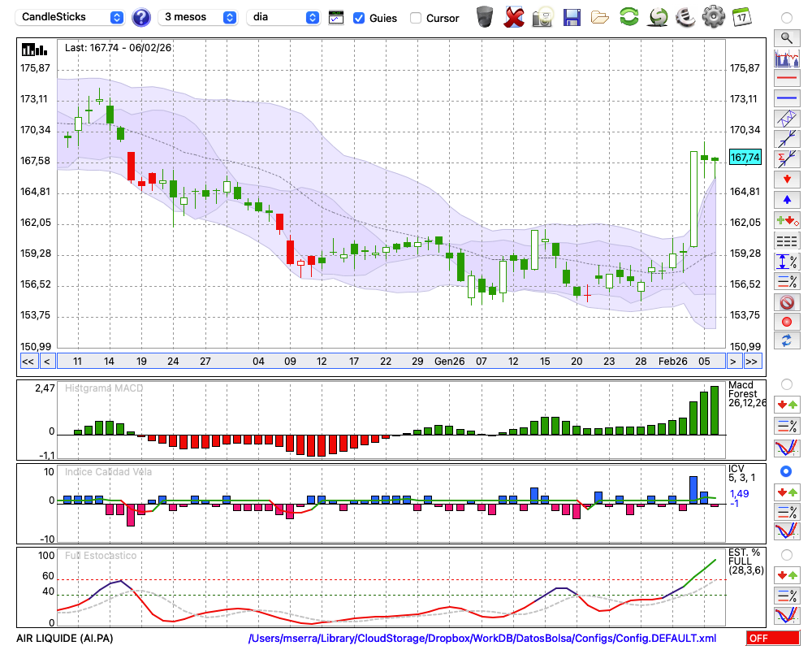
Task: Select the blue horizontal line tool
Action: pos(786,98)
